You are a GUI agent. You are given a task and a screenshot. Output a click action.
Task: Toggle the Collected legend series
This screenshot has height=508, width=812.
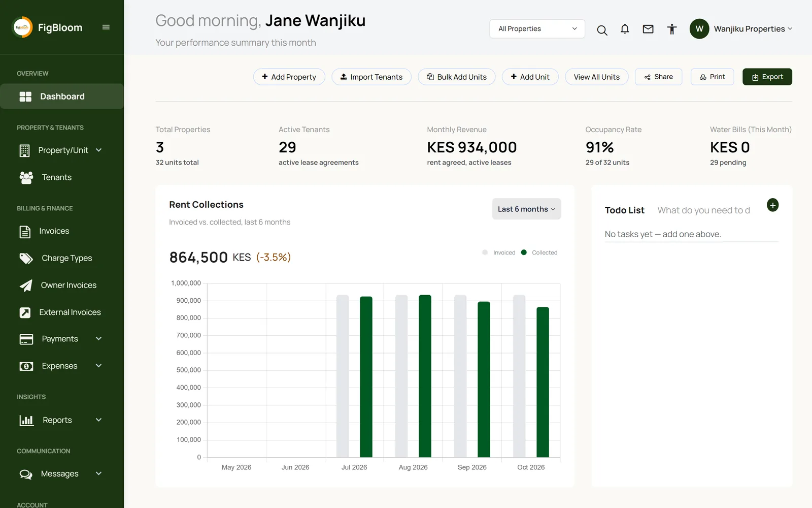click(539, 252)
